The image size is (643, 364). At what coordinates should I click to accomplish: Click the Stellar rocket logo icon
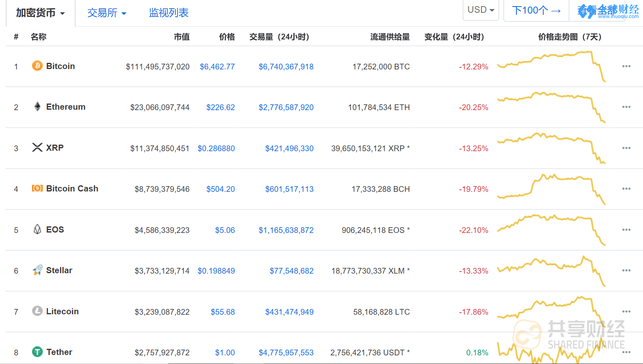[37, 270]
